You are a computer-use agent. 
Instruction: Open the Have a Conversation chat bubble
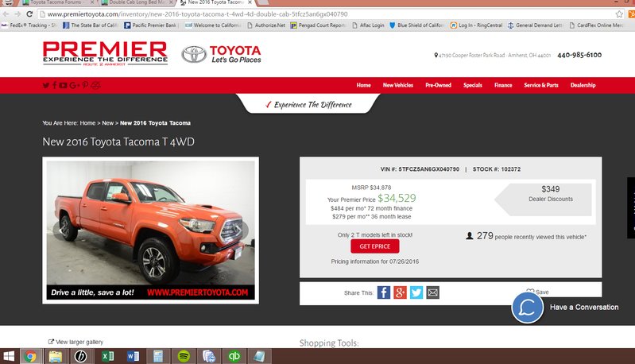click(528, 308)
